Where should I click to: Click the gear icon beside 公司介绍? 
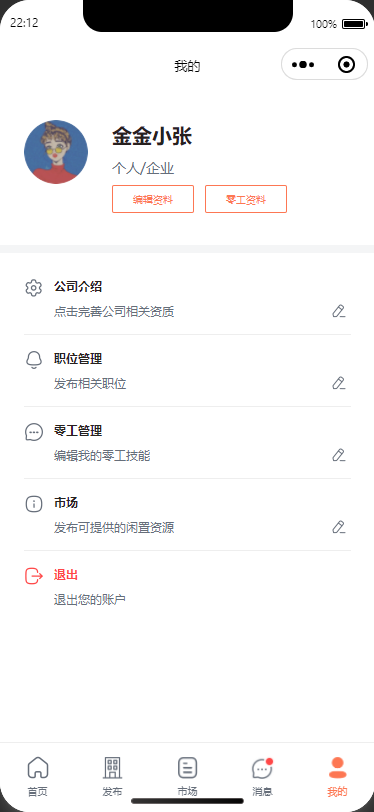pyautogui.click(x=34, y=287)
